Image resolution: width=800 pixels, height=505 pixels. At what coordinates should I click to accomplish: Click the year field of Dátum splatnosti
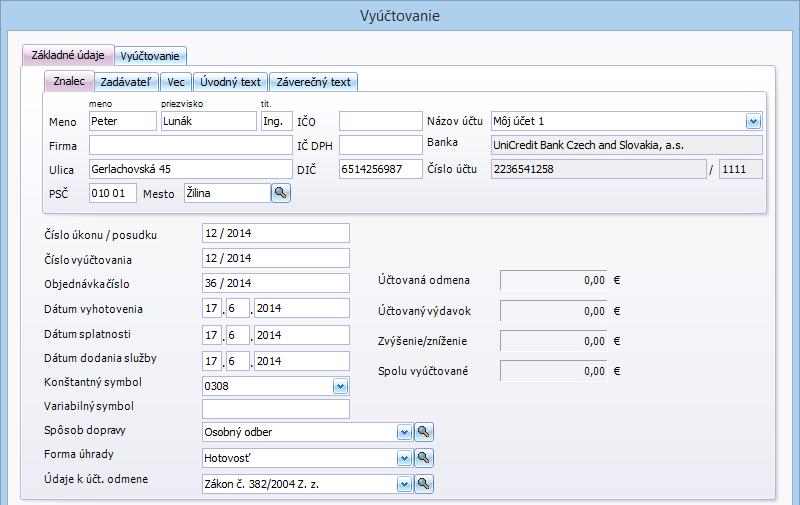pyautogui.click(x=302, y=335)
